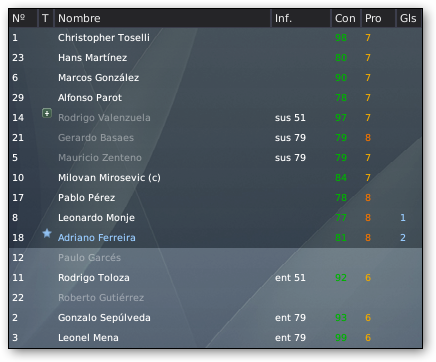This screenshot has width=436, height=362.
Task: Sort by the Con column header
Action: coord(346,18)
